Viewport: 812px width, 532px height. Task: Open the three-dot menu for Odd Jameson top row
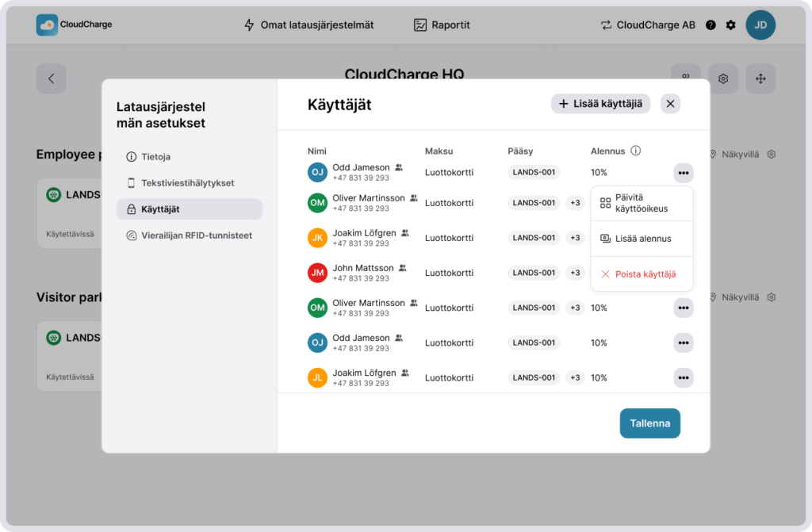(683, 173)
